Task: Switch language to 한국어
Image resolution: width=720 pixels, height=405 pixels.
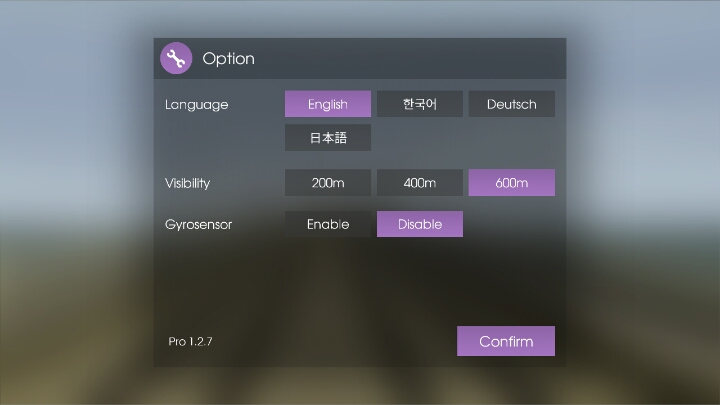Action: click(420, 104)
